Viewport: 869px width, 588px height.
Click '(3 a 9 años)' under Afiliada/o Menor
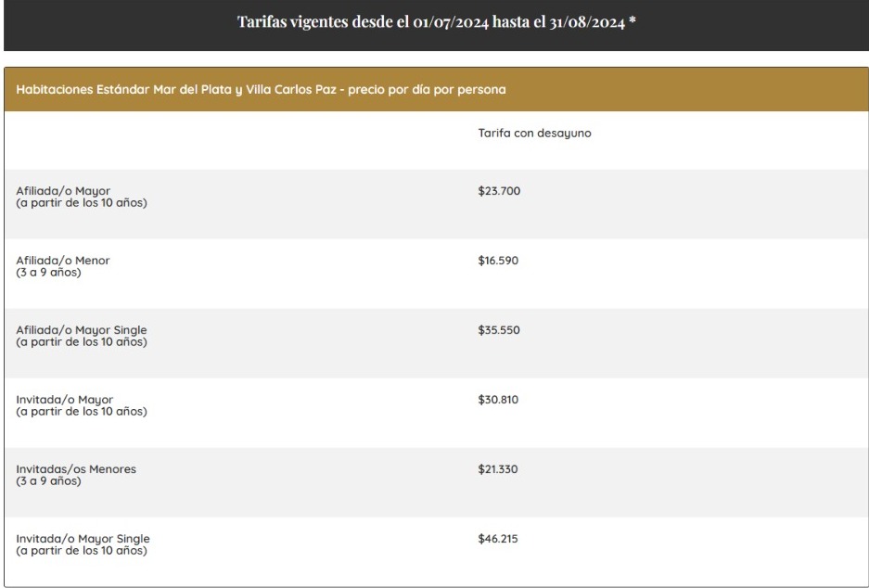pos(48,272)
